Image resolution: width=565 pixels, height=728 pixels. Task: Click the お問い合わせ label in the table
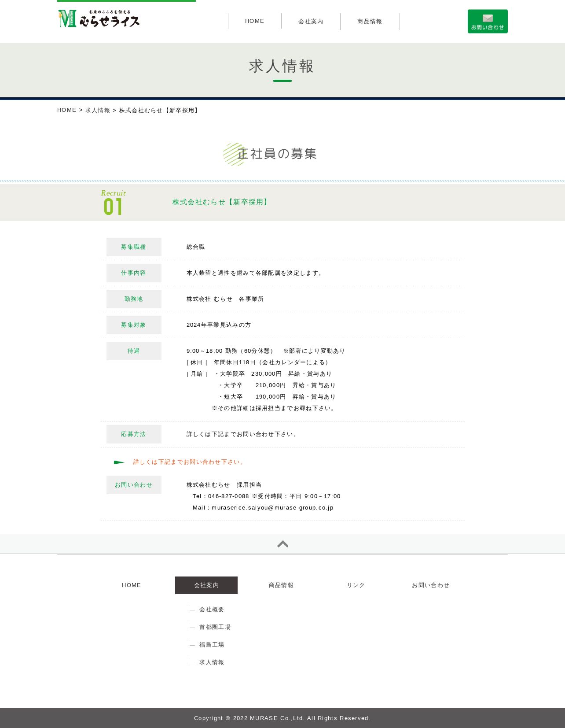coord(134,485)
